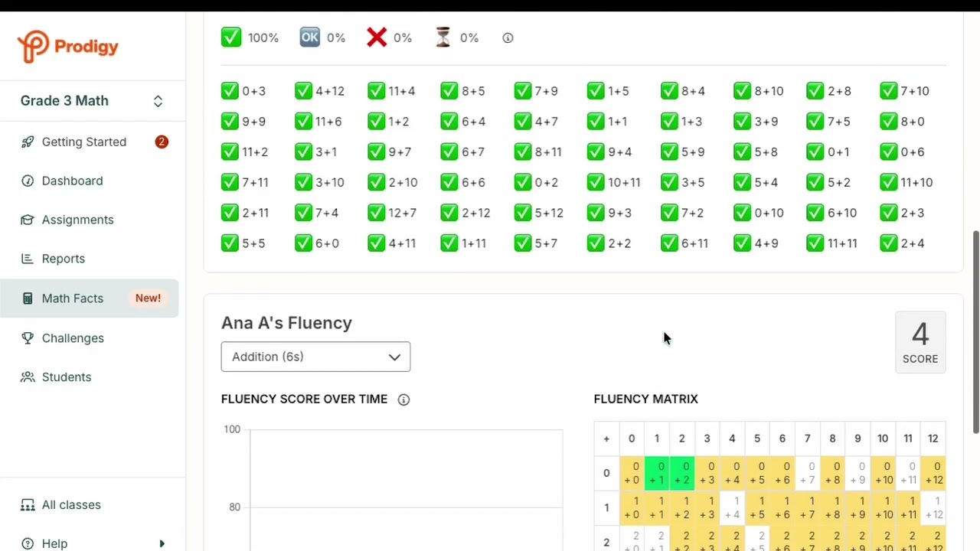Click the Assignments graduation cap icon
The height and width of the screenshot is (551, 980).
pyautogui.click(x=28, y=220)
